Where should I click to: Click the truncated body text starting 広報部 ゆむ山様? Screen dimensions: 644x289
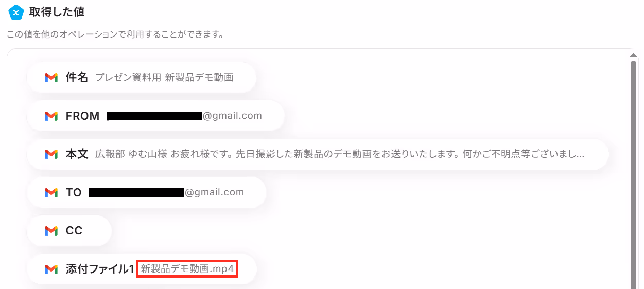coord(340,154)
